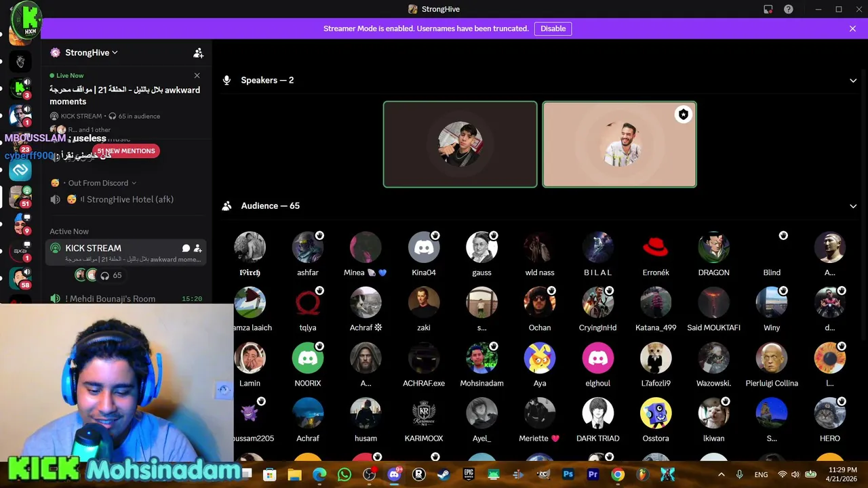This screenshot has width=868, height=488.
Task: Select the KICK STREAM stage channel
Action: (125, 252)
